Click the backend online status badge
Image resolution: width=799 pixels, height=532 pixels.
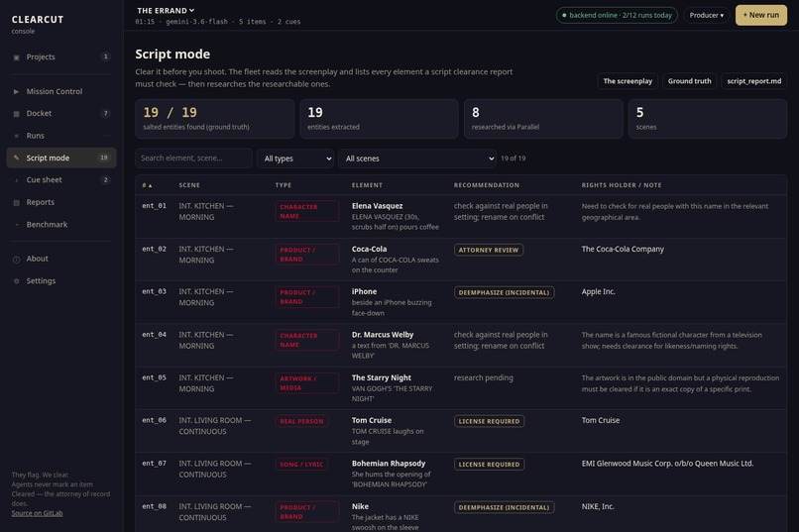point(617,15)
